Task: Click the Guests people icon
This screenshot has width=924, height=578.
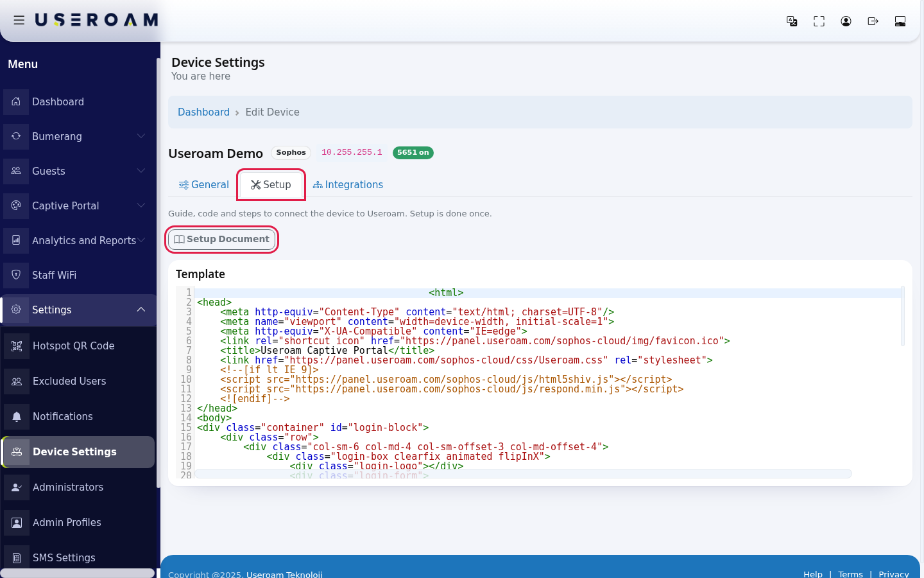Action: (16, 171)
